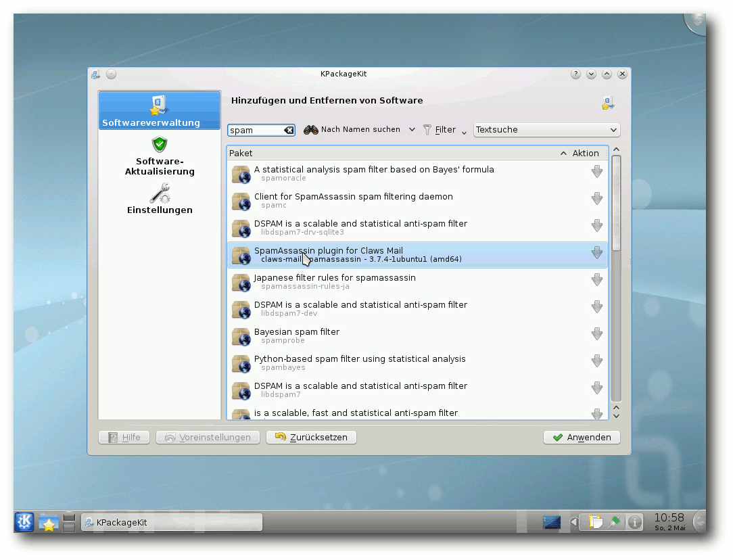This screenshot has width=733, height=560.
Task: Sort the list by the Paket column
Action: click(396, 153)
